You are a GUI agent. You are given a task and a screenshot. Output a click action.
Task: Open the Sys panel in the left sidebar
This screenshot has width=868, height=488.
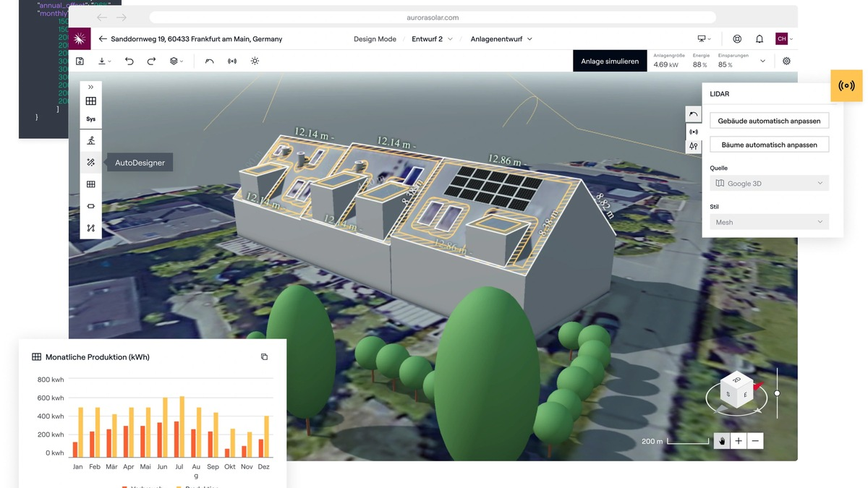(90, 118)
